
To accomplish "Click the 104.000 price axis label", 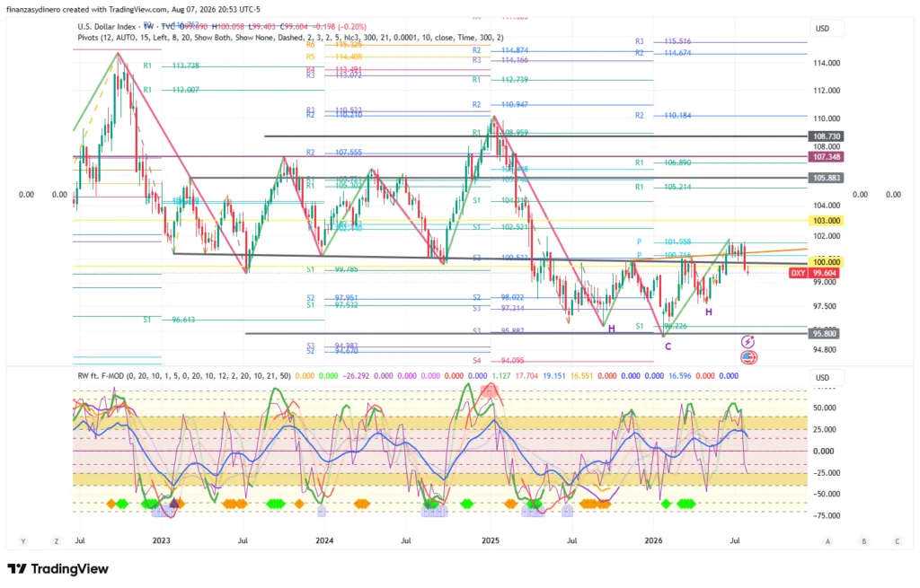I will click(x=827, y=206).
